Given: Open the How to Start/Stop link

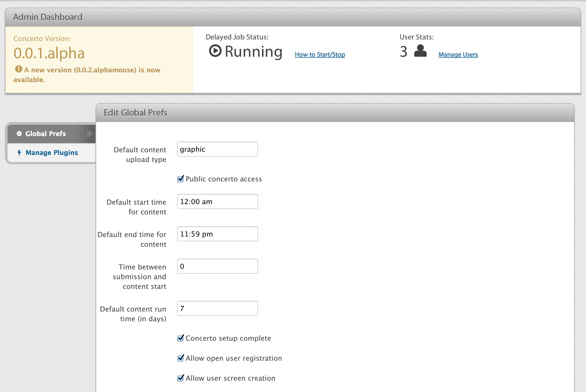Looking at the screenshot, I should (x=320, y=55).
